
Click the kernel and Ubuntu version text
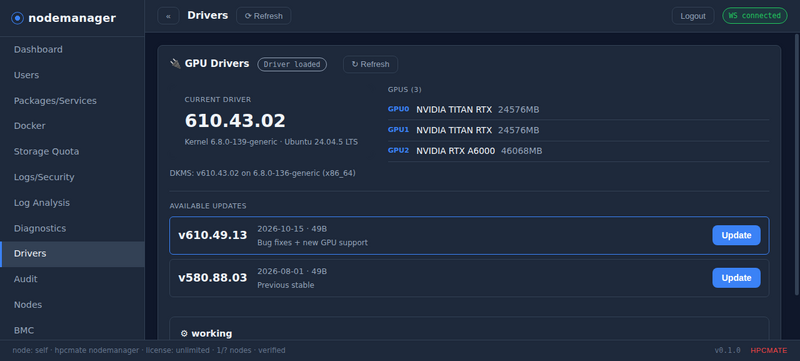[x=271, y=142]
